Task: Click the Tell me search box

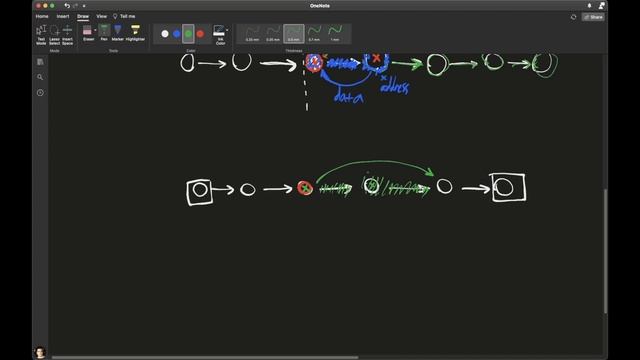Action: pos(127,16)
